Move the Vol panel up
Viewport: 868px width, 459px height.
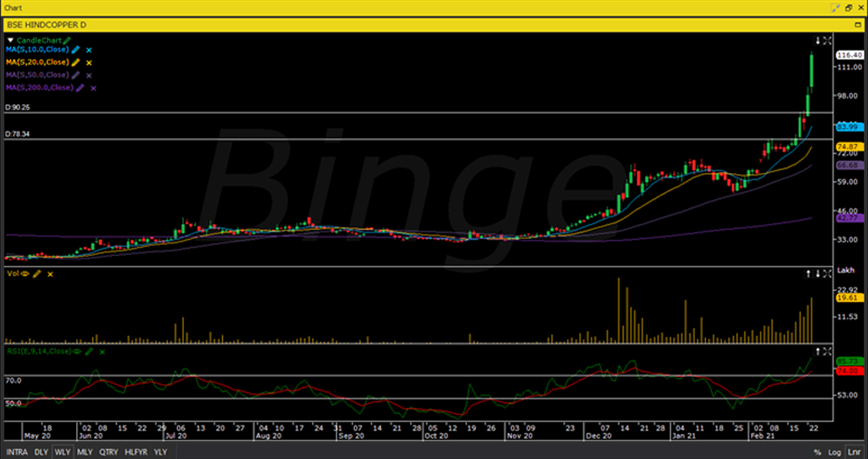tap(808, 273)
